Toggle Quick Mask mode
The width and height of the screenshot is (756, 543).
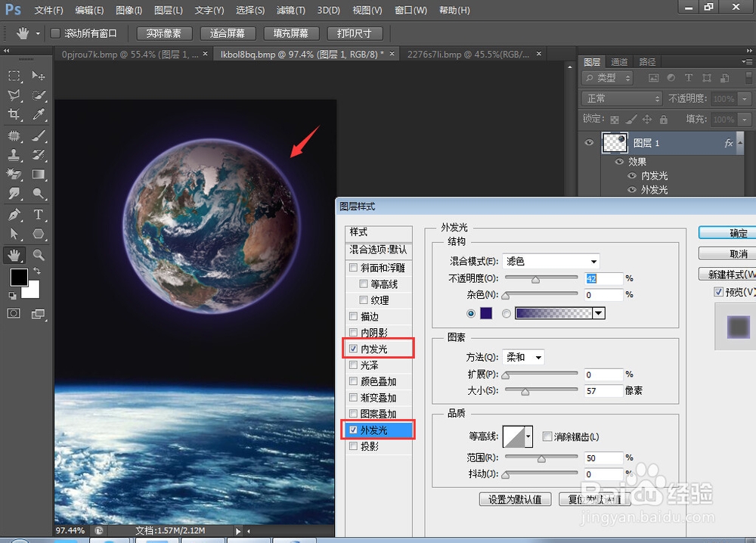(14, 314)
